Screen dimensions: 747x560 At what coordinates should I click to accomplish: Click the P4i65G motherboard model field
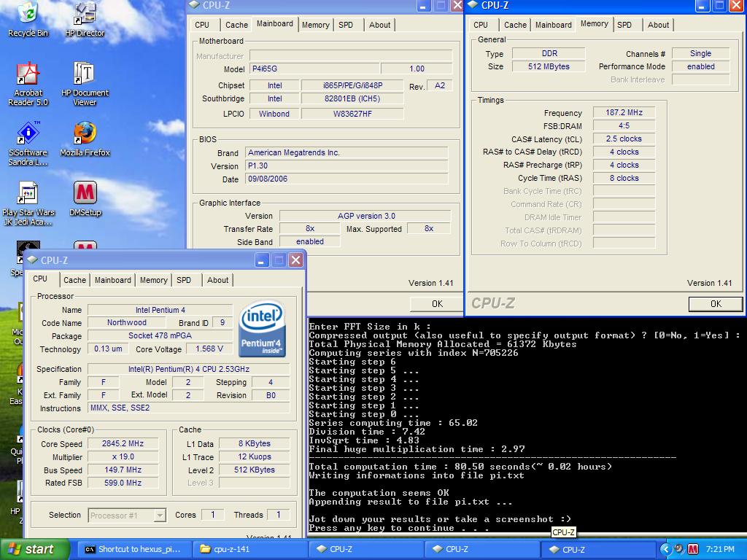point(314,69)
